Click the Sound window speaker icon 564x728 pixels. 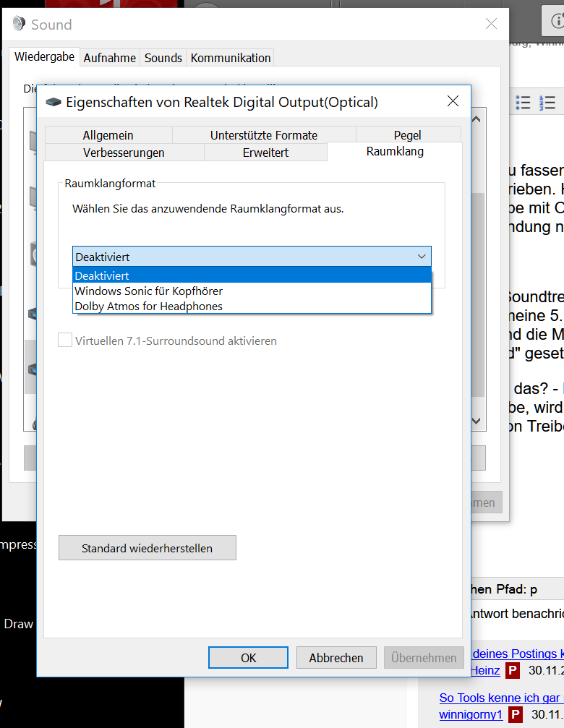tap(19, 24)
